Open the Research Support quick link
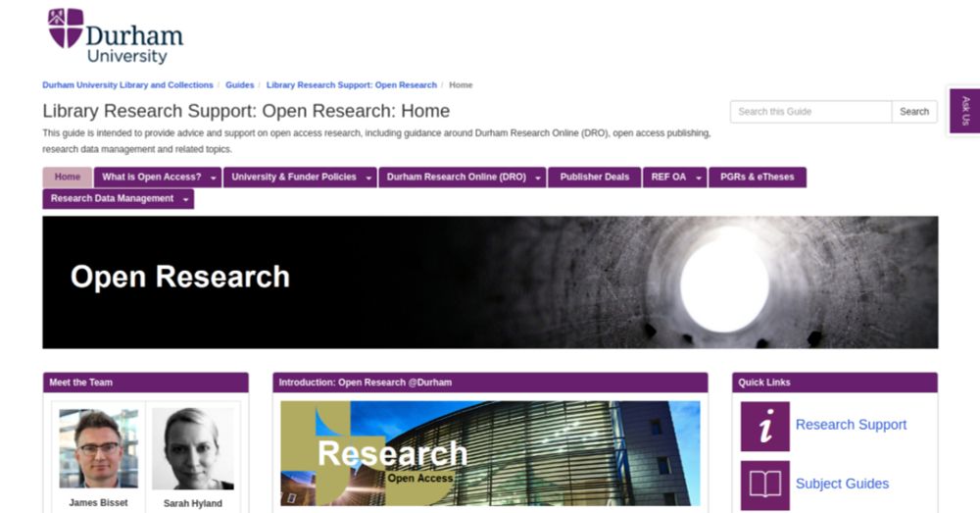This screenshot has width=980, height=513. pos(851,425)
